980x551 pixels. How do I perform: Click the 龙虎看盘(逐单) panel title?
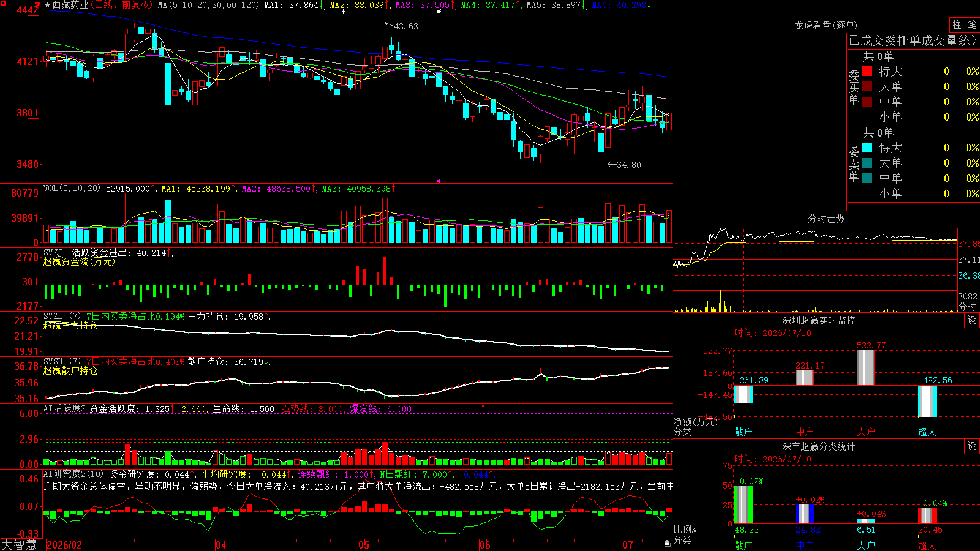[x=826, y=25]
